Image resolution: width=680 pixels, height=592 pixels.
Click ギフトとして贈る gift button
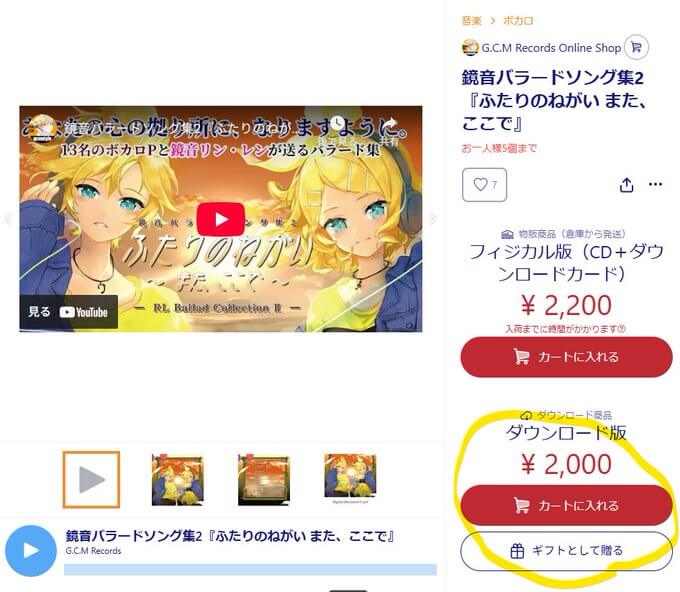click(x=566, y=551)
